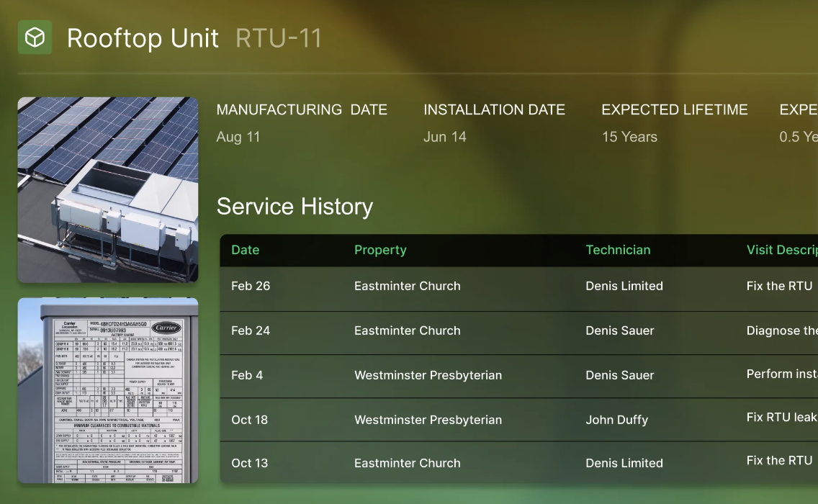Click the Manufacturing Date label
The width and height of the screenshot is (818, 504).
coord(302,109)
